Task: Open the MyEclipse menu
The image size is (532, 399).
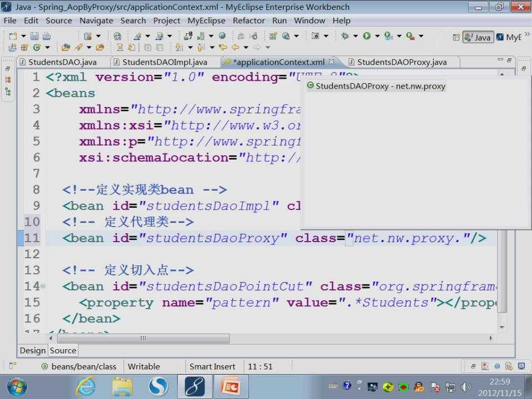Action: (206, 21)
